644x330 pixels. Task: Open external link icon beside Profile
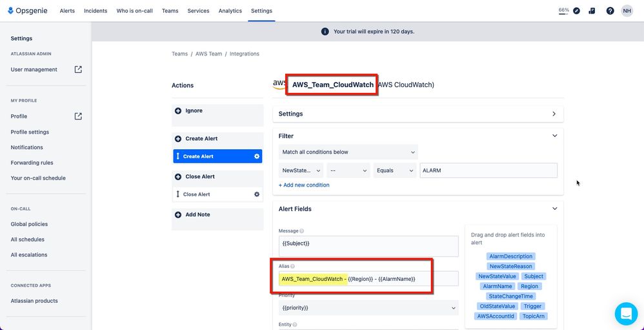coord(78,116)
